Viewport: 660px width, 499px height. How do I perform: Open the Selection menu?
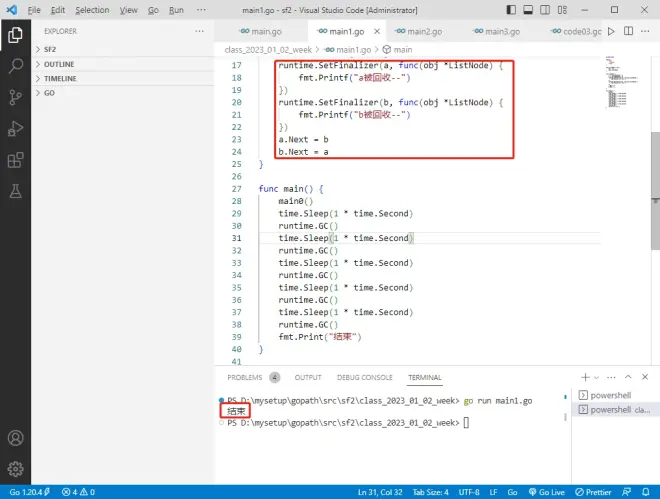click(x=92, y=10)
